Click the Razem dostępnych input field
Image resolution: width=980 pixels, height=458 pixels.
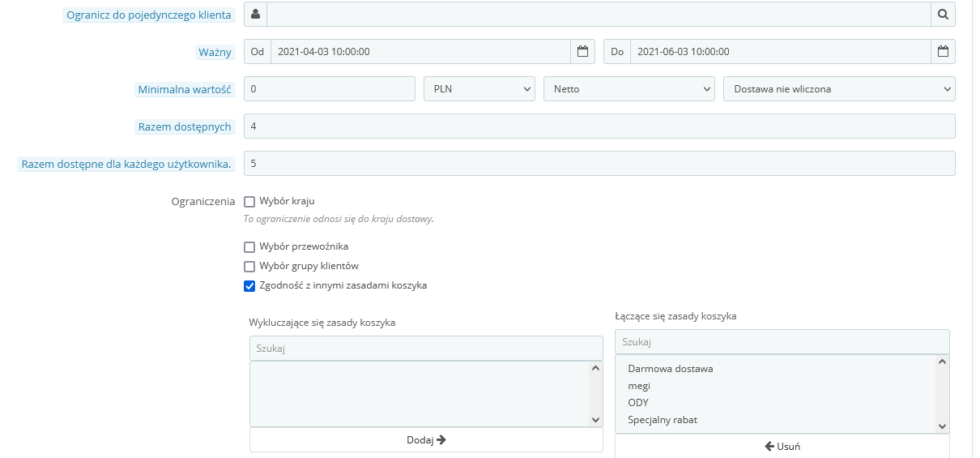point(599,126)
